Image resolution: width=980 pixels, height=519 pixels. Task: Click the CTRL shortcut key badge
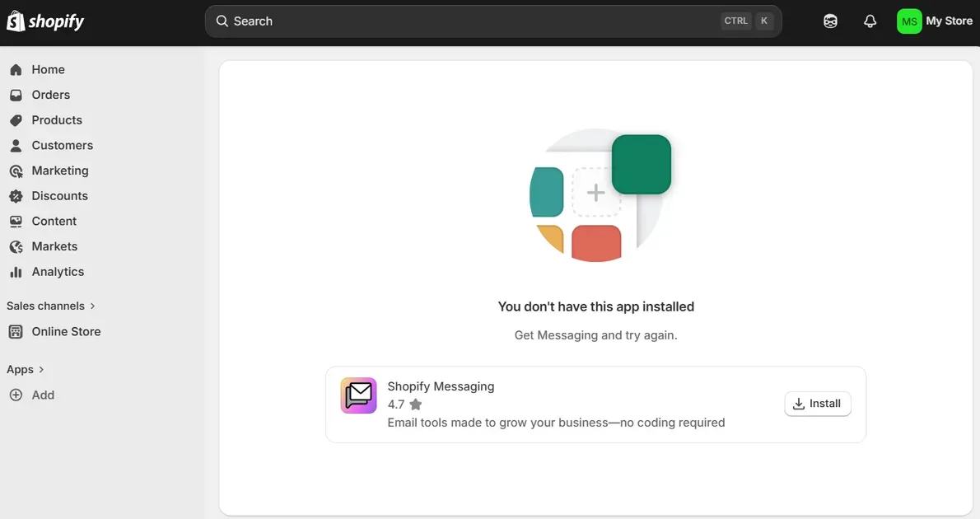pos(735,21)
